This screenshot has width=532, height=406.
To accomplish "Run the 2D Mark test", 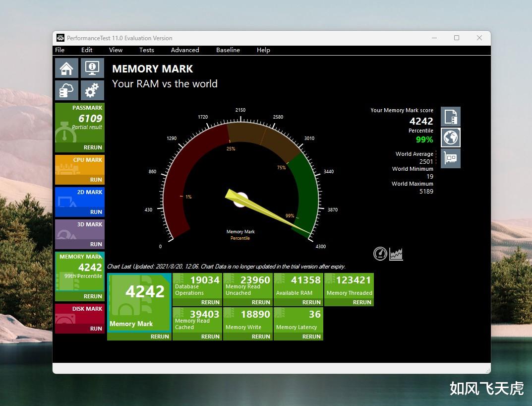I will 96,212.
